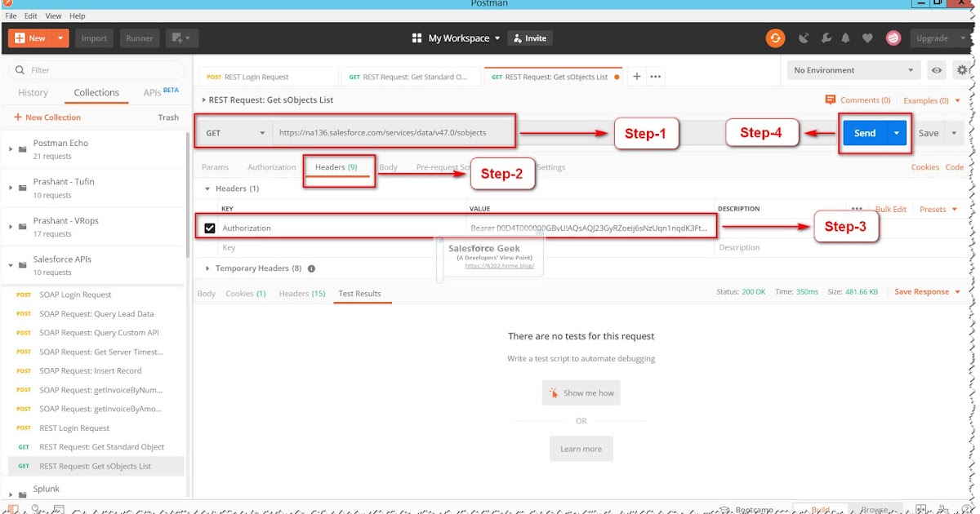Click the Prashant - Tufin folder icon
The image size is (980, 514).
tap(22, 188)
